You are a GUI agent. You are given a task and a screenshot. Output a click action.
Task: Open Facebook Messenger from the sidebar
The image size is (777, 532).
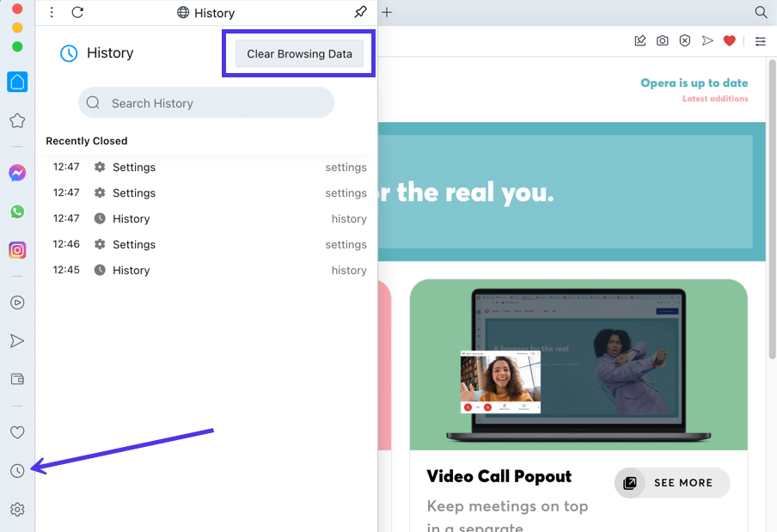pyautogui.click(x=17, y=173)
